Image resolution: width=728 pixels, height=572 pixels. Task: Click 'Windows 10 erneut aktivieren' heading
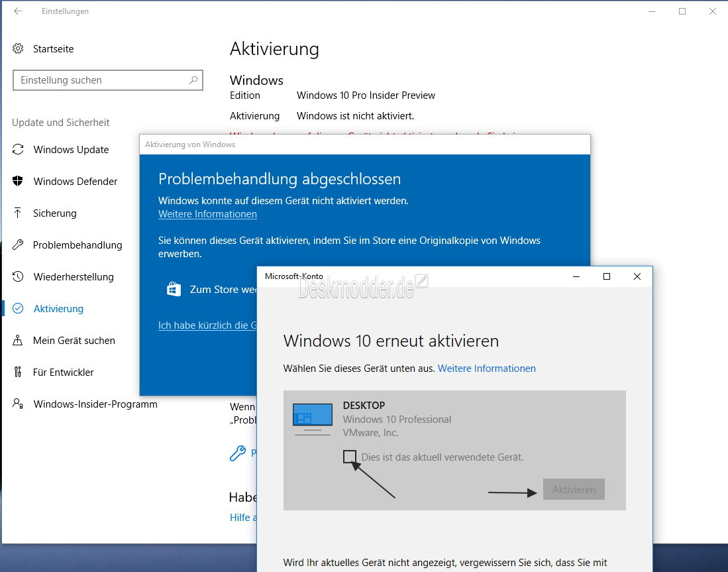(x=391, y=341)
